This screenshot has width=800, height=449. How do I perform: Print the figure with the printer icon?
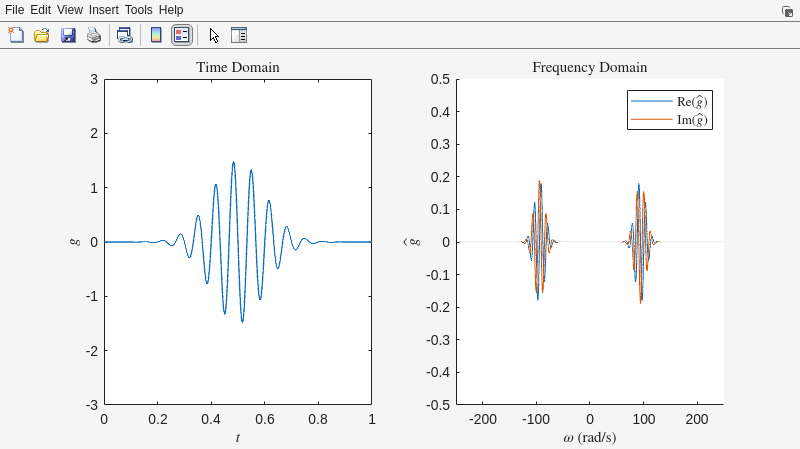click(94, 35)
